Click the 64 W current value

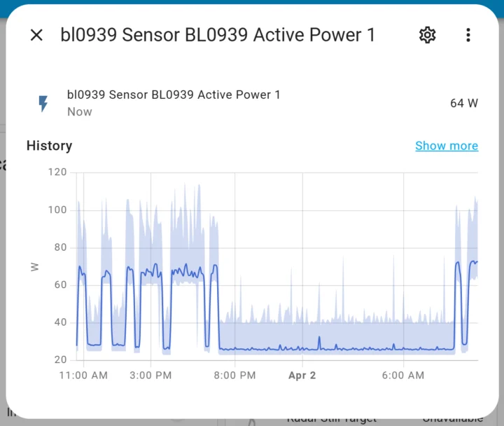click(464, 103)
